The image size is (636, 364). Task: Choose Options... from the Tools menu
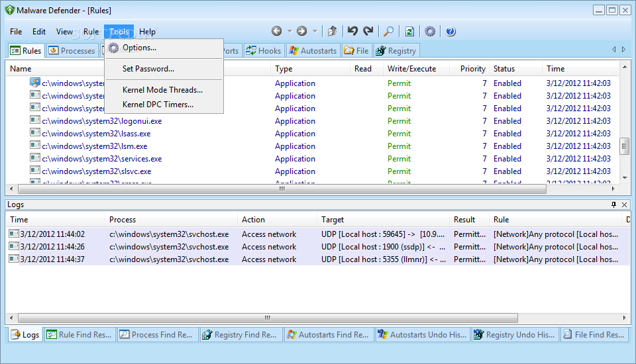point(164,48)
